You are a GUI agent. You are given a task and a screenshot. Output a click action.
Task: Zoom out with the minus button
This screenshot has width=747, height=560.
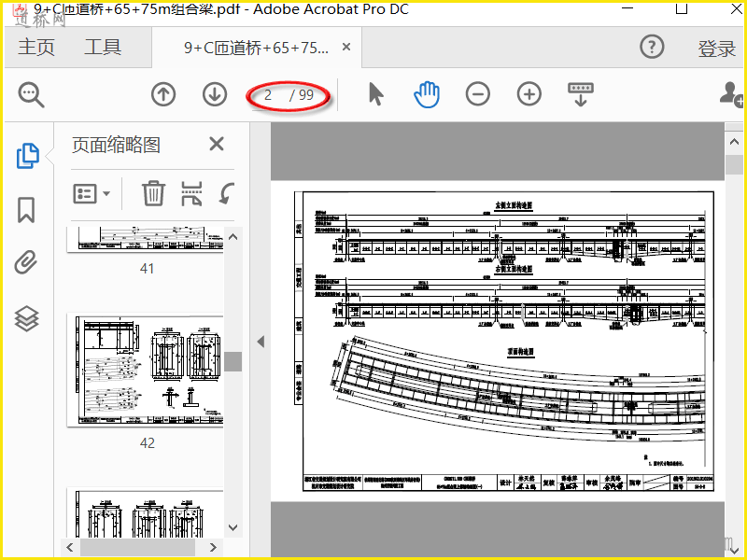pyautogui.click(x=478, y=94)
